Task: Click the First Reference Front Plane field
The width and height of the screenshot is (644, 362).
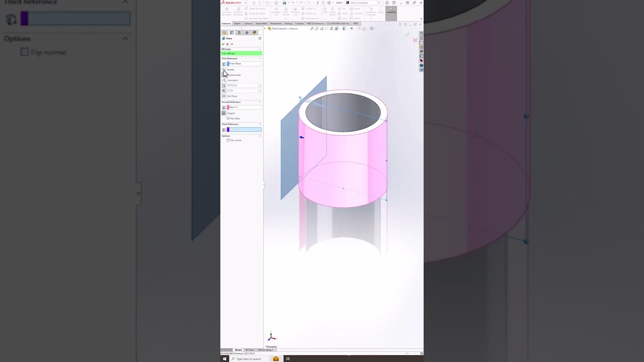Action: pyautogui.click(x=244, y=64)
